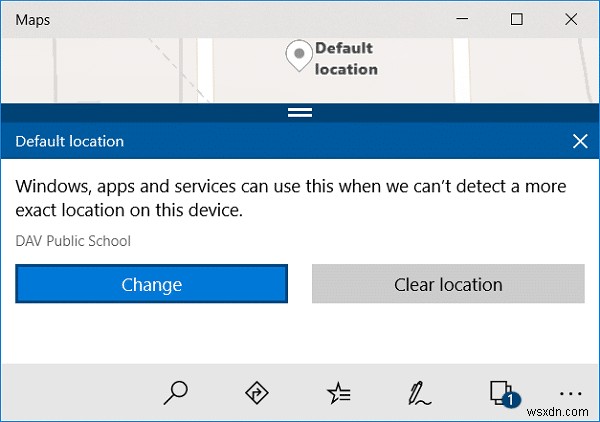600x422 pixels.
Task: Click the DAV Public School address text
Action: coord(73,241)
